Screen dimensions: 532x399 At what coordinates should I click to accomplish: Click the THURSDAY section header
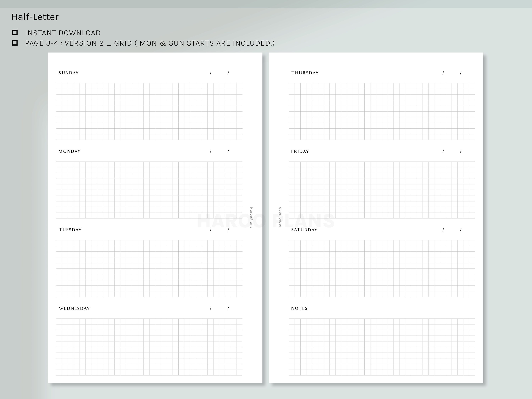305,73
